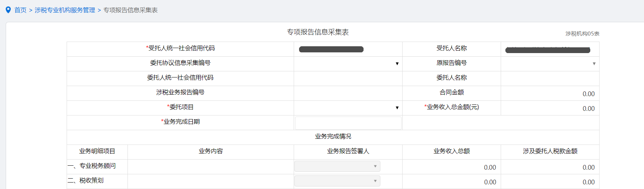Click 税收策划 业务收入总额 amount cell
This screenshot has width=644, height=189.
452,182
